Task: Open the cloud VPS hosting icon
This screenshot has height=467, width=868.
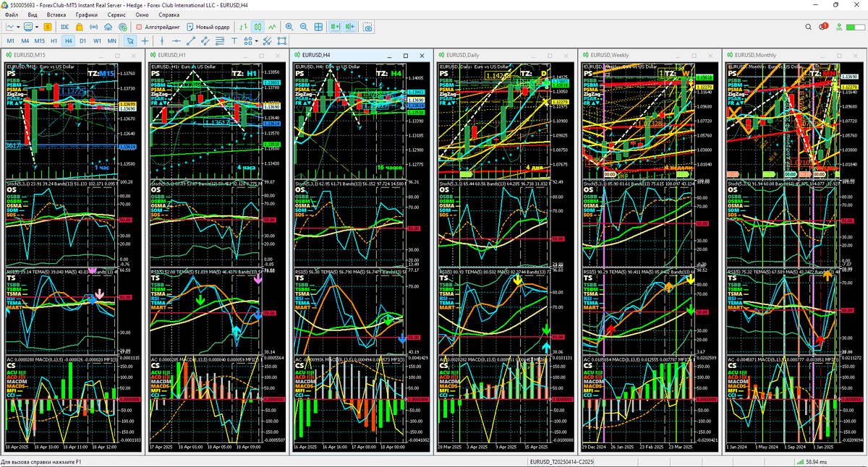Action: coord(108,27)
